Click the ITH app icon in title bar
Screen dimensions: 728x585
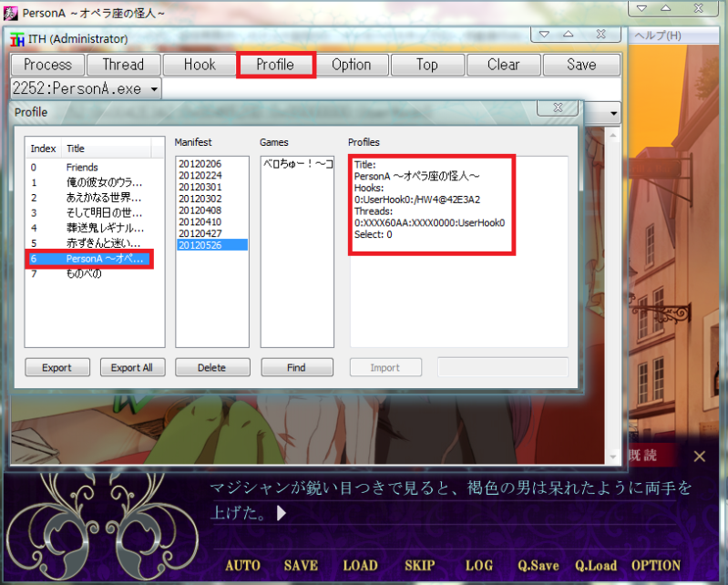[x=18, y=39]
